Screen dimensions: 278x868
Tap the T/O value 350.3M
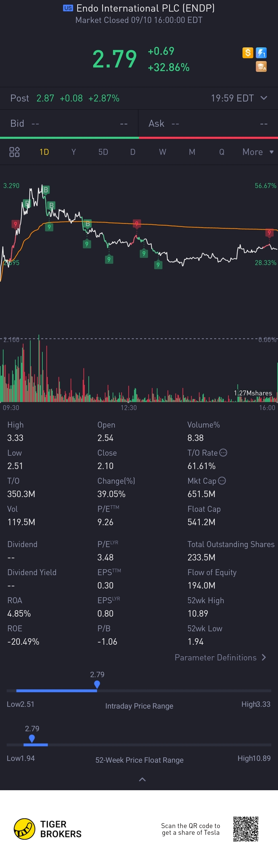click(x=21, y=494)
